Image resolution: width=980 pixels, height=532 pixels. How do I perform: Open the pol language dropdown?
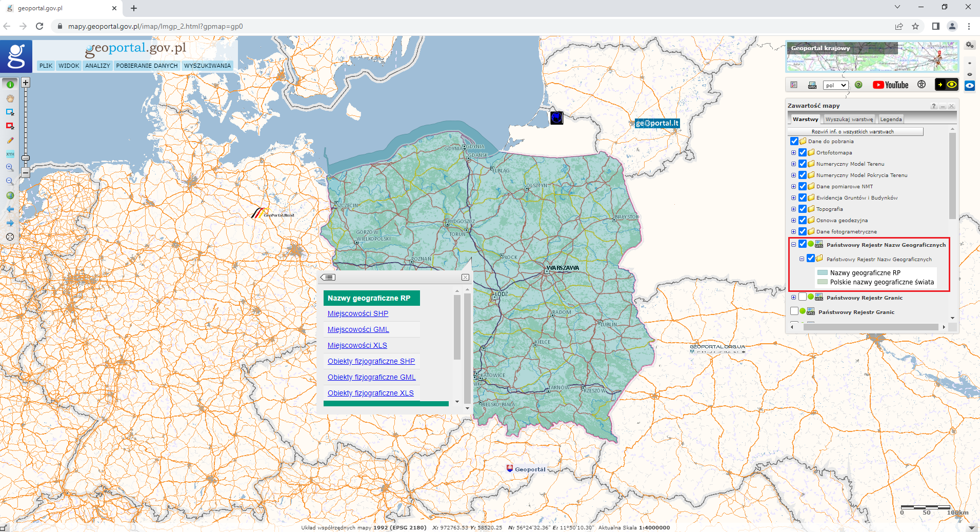[x=835, y=85]
